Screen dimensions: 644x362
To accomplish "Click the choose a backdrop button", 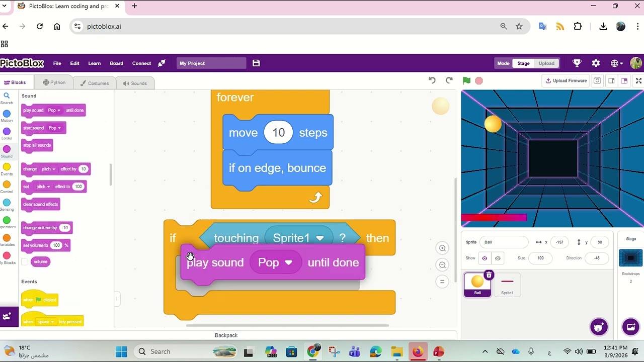I will click(x=630, y=327).
